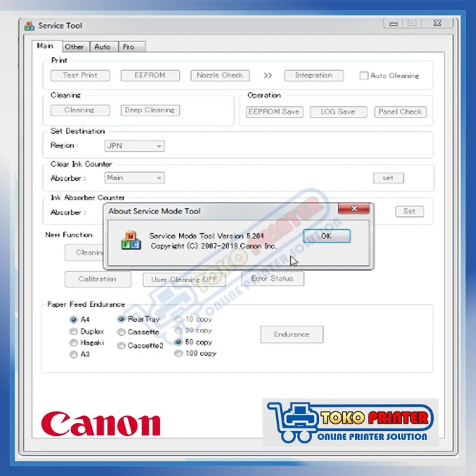Click LOG Save button
The height and width of the screenshot is (476, 476).
point(338,112)
